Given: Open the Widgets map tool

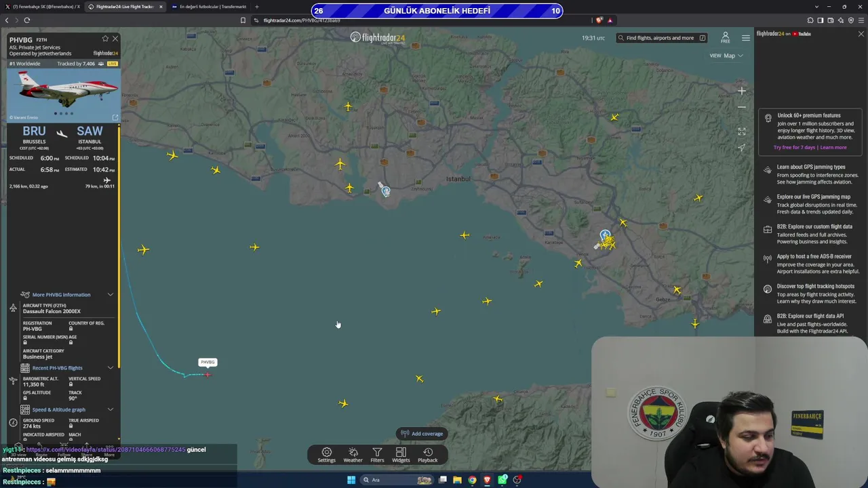Looking at the screenshot, I should pyautogui.click(x=401, y=455).
